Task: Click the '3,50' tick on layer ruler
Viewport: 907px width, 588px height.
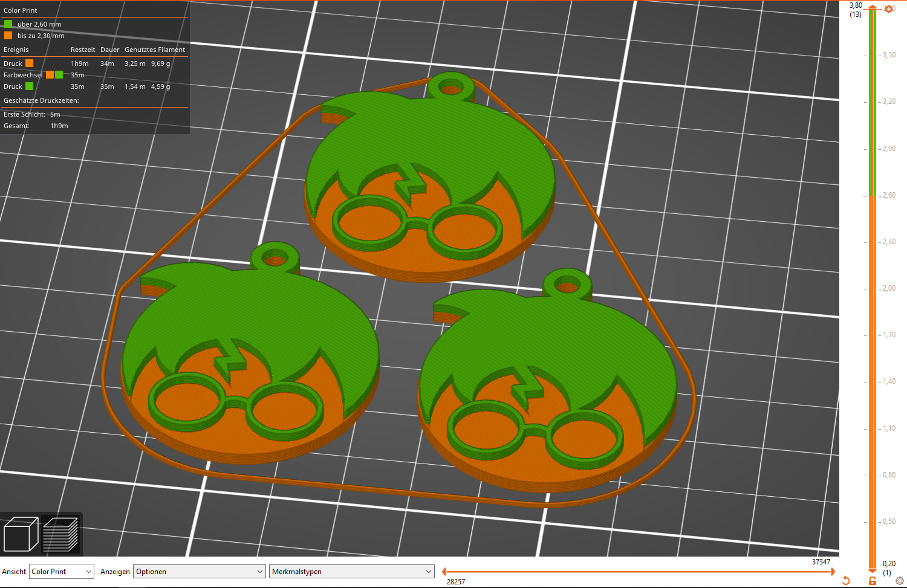Action: (x=889, y=55)
